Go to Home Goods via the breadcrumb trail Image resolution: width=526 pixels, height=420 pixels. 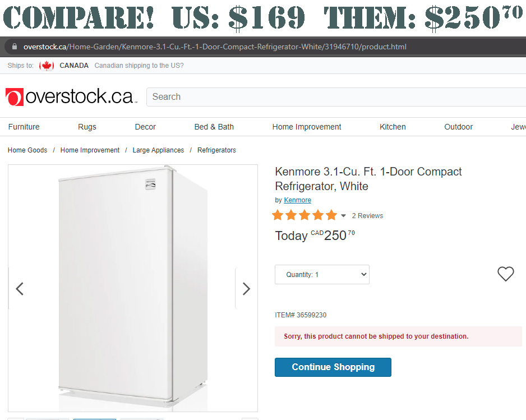27,150
